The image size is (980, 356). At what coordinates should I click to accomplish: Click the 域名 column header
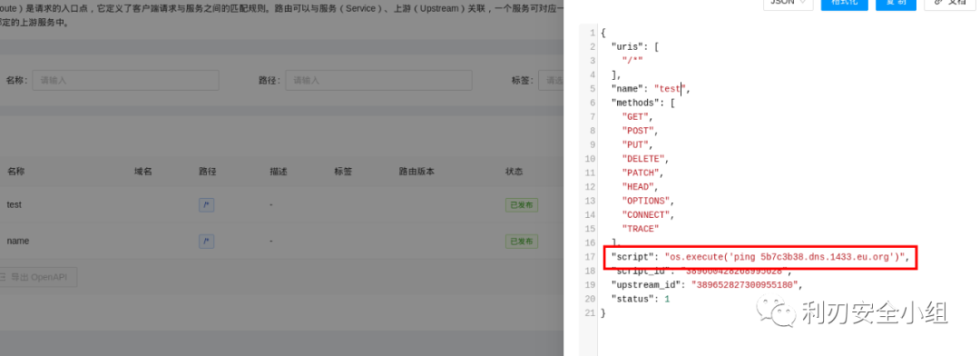(143, 171)
